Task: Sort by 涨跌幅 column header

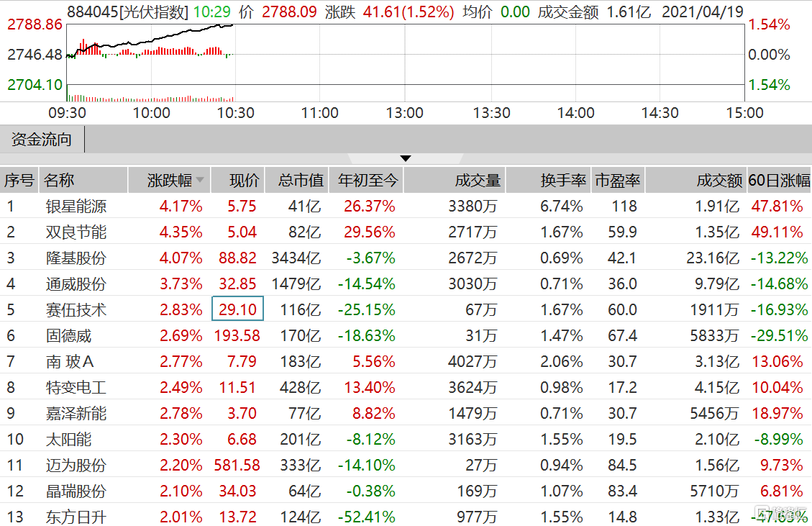Action: click(169, 181)
